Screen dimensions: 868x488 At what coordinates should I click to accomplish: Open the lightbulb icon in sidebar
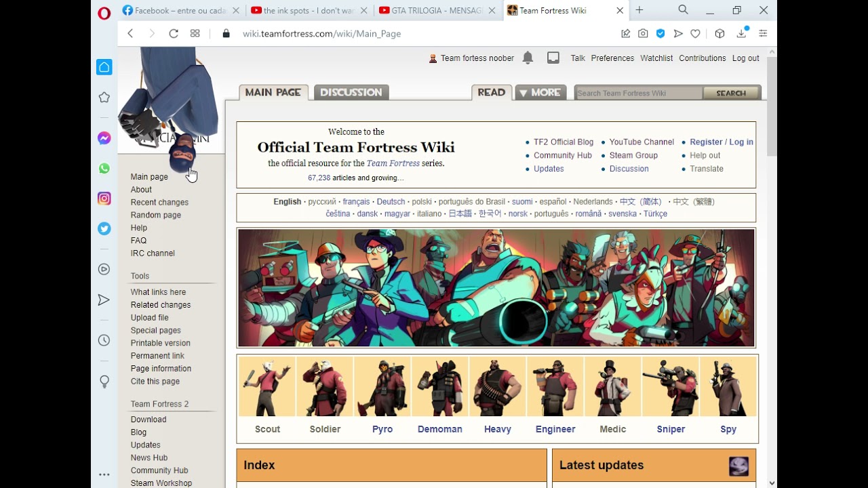[x=104, y=382]
